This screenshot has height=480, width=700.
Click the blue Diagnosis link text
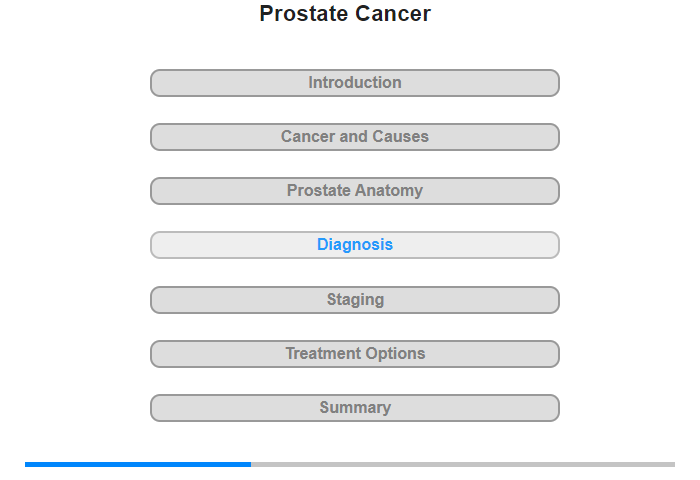355,245
